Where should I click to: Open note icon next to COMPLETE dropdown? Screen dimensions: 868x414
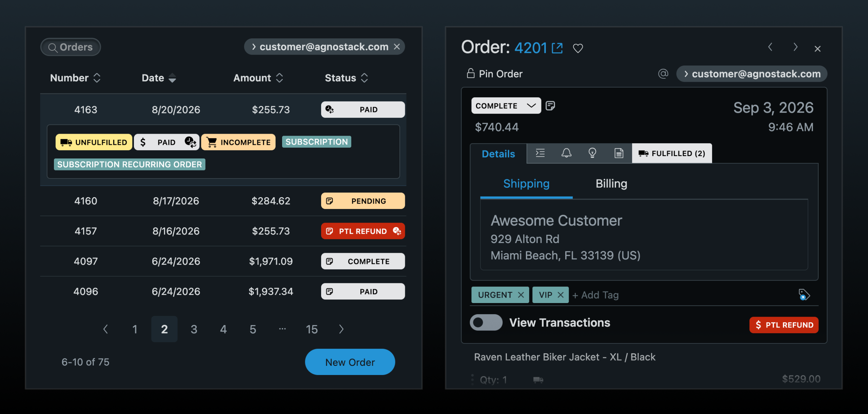pos(550,106)
